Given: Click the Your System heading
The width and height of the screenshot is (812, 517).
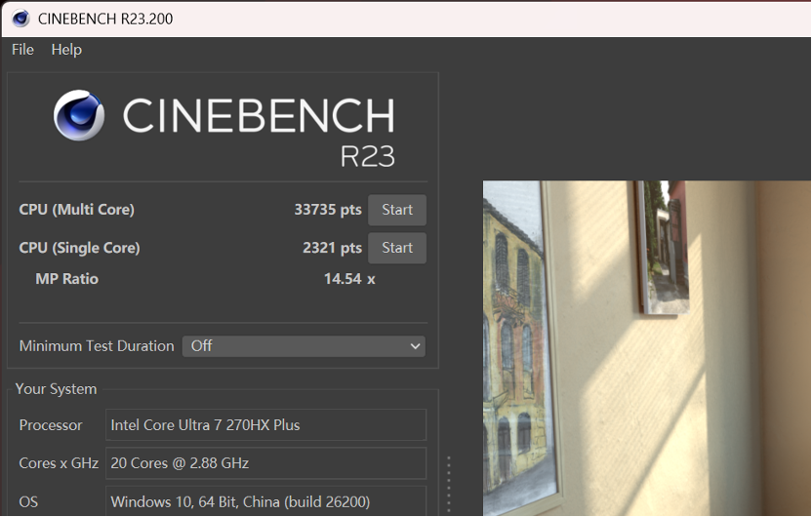Looking at the screenshot, I should click(x=56, y=389).
